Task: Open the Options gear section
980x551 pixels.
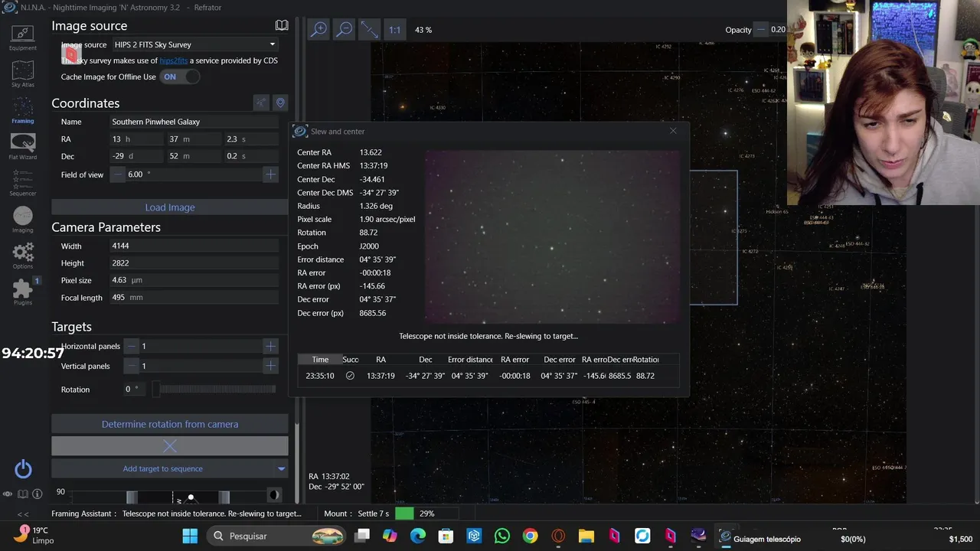Action: point(22,255)
